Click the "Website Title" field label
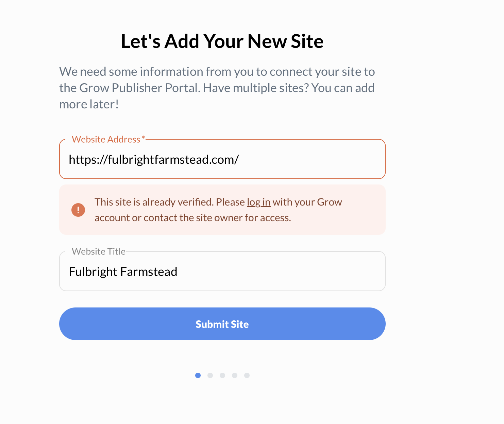 (x=99, y=251)
